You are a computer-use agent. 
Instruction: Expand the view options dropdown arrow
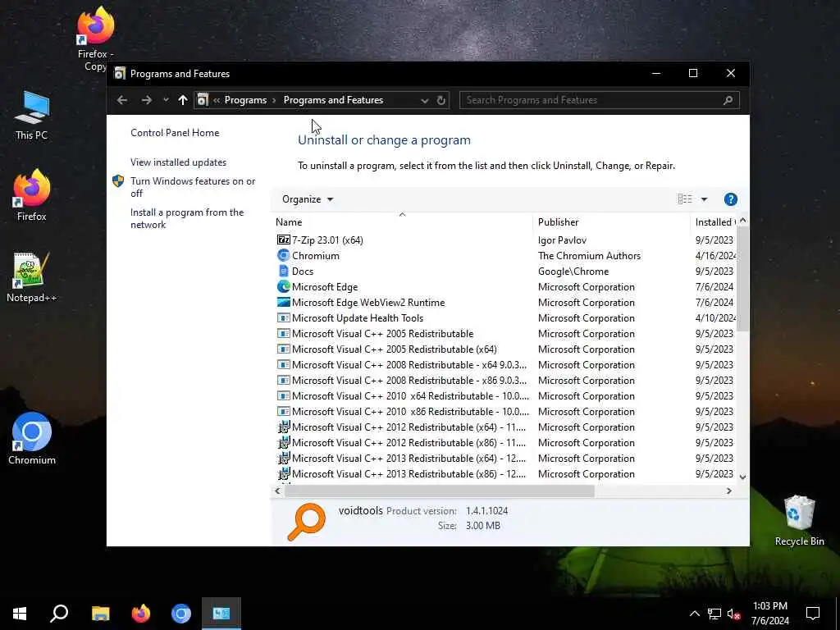coord(704,199)
